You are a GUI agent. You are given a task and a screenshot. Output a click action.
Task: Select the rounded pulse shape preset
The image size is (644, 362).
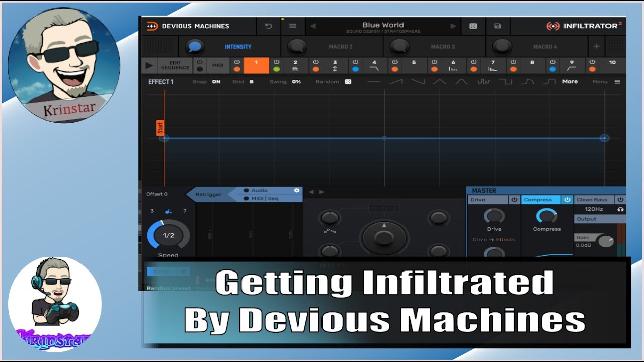coord(527,82)
